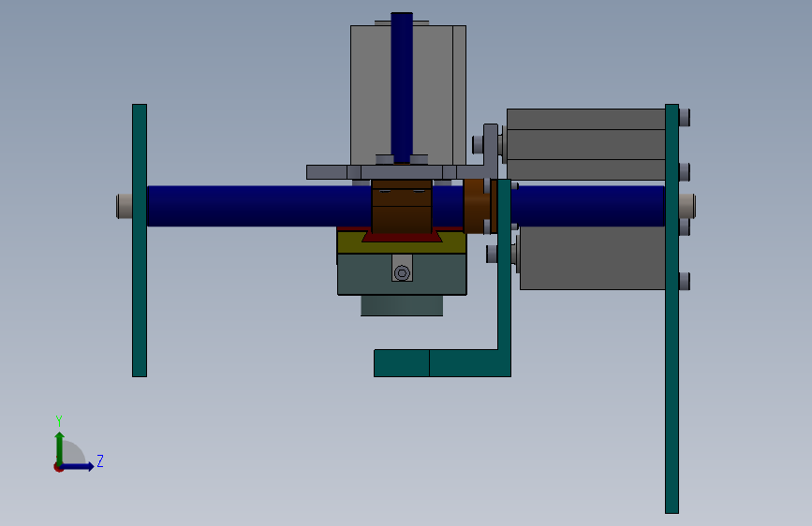Screen dimensions: 812x526
Task: Select the left teal end plate
Action: point(140,241)
